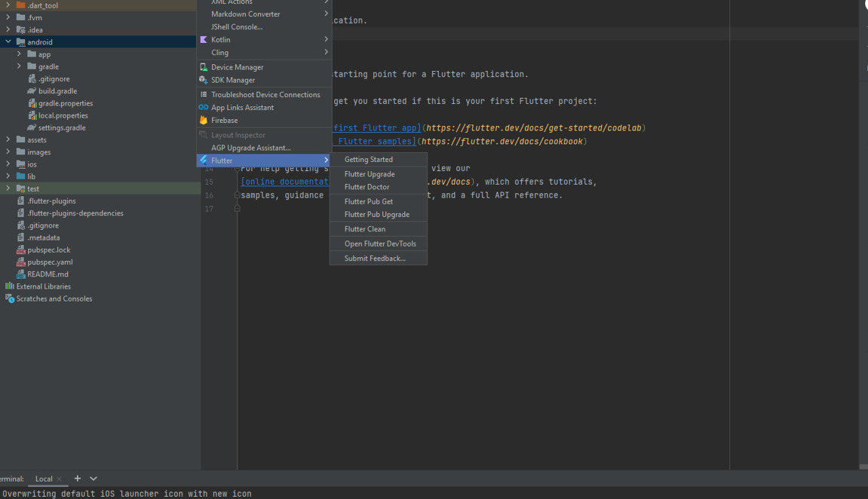The width and height of the screenshot is (868, 499).
Task: Expand the .fvm folder
Action: coord(8,17)
